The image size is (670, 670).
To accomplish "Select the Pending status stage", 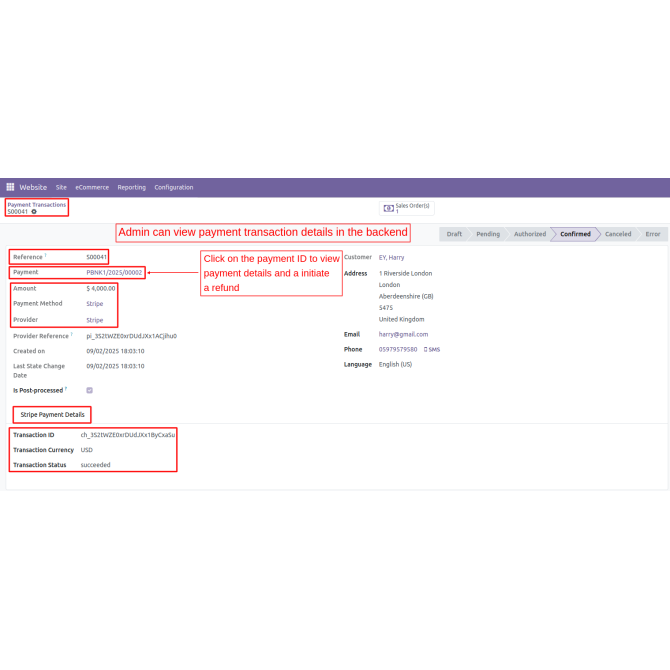I will 488,234.
